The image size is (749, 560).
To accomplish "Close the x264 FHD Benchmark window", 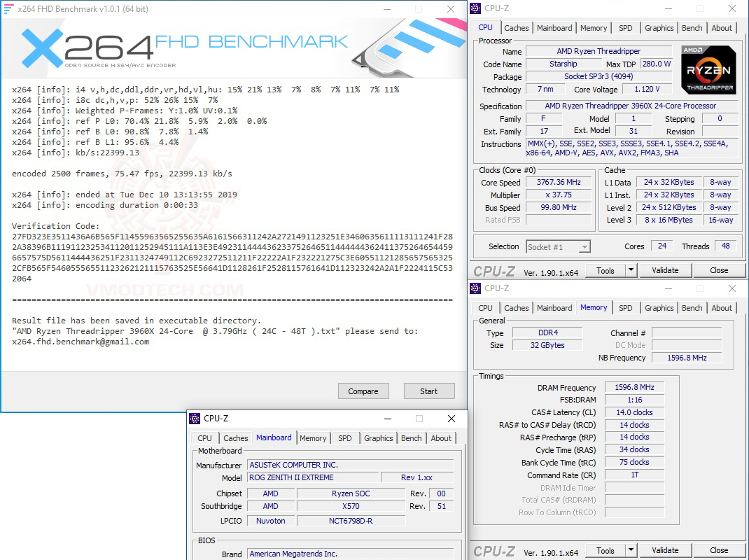I will 451,9.
